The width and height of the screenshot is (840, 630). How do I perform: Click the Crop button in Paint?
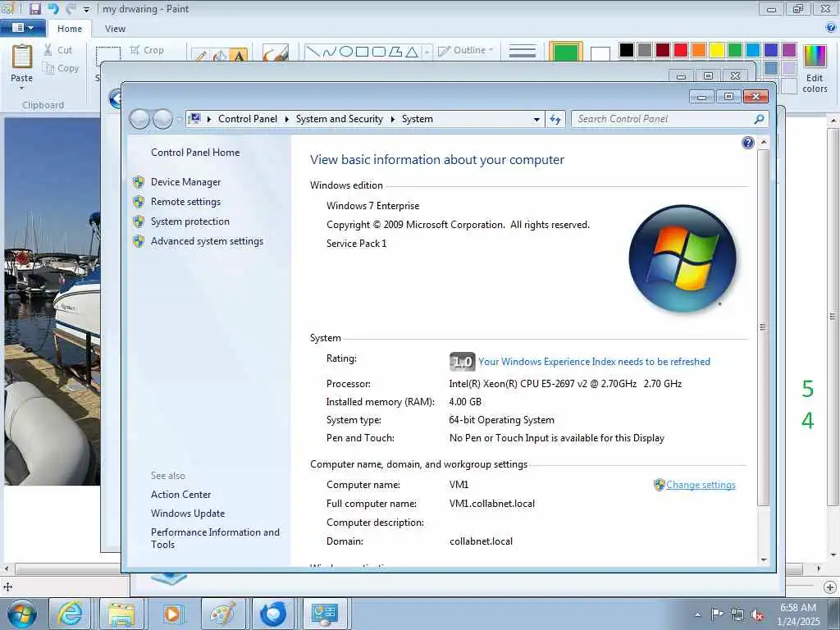point(147,50)
